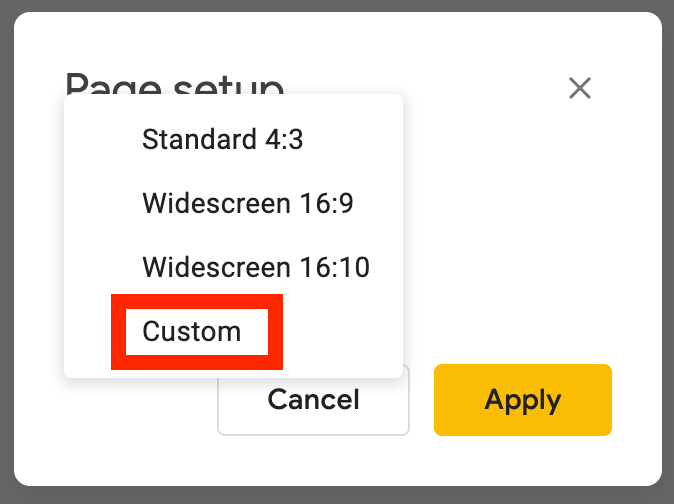Close the Page setup dialog
674x504 pixels.
(580, 88)
